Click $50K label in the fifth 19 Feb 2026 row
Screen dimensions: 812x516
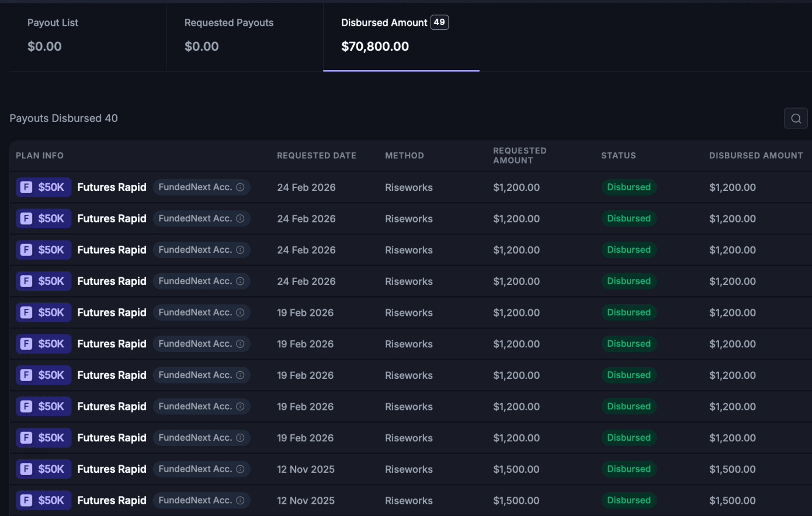point(51,438)
